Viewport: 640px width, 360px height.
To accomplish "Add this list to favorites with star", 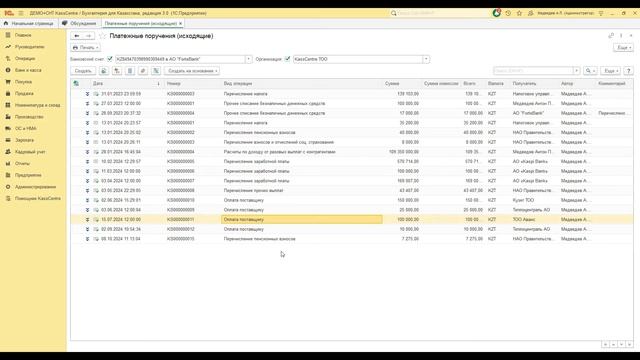I will pos(102,36).
